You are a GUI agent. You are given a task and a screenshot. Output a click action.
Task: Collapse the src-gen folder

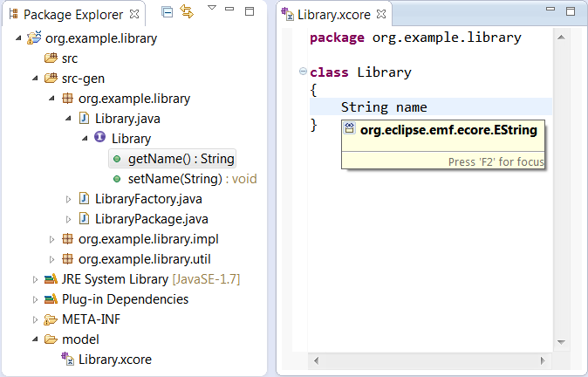point(36,79)
